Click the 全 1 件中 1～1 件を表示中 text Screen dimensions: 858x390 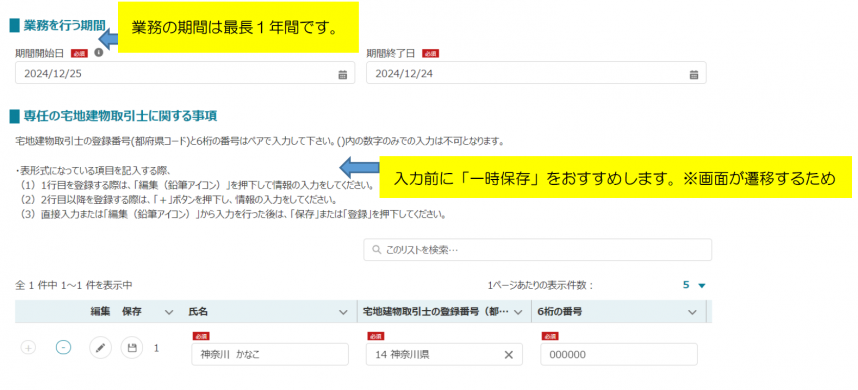click(73, 285)
